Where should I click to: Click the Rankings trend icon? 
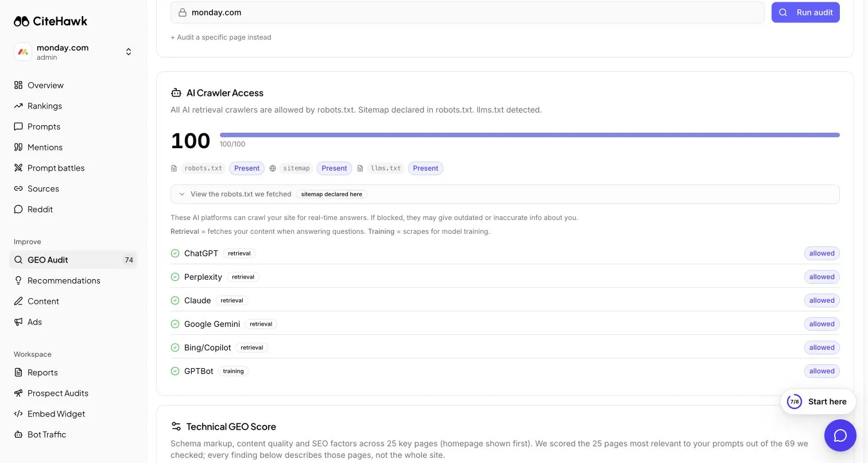[x=18, y=106]
